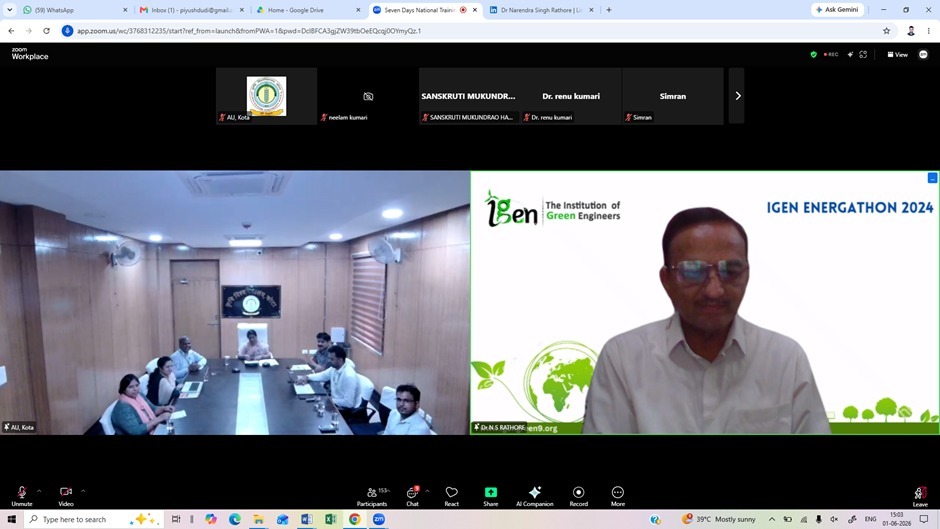Open AI Companion
The width and height of the screenshot is (940, 529).
coord(535,495)
